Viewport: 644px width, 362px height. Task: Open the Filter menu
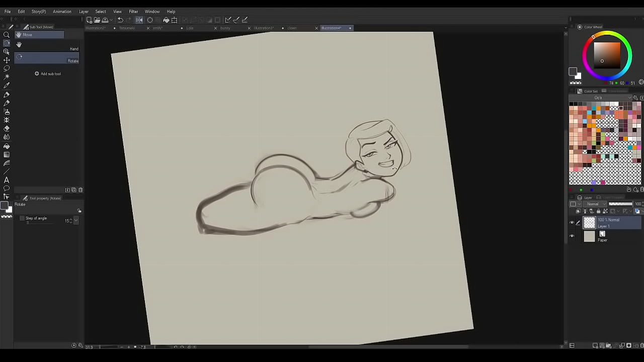pyautogui.click(x=133, y=12)
